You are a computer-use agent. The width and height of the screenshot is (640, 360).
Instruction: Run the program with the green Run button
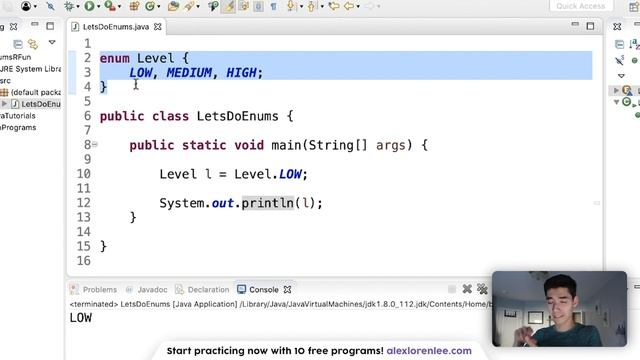point(89,6)
